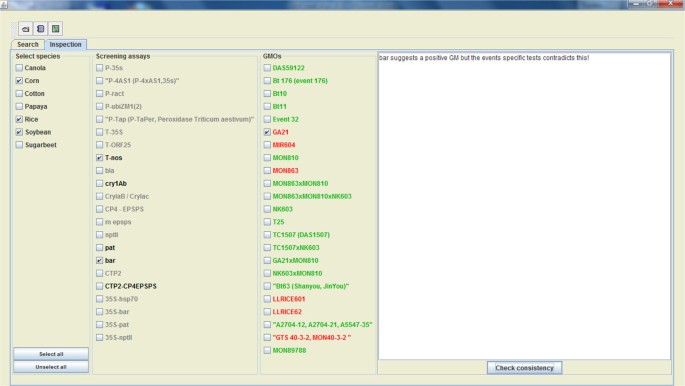Uncheck the bar screening assay

pyautogui.click(x=100, y=260)
